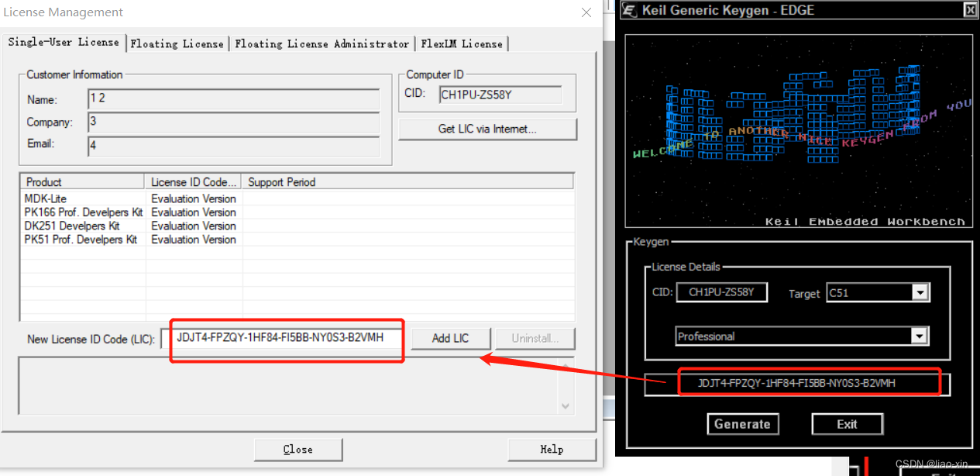Open the Target dropdown showing C51
Viewport: 980px width, 476px height.
920,292
